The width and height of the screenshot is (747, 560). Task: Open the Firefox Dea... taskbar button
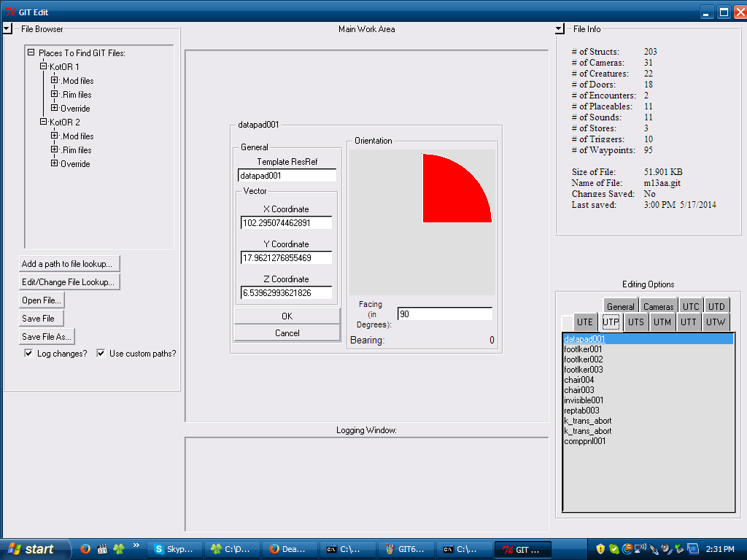point(290,549)
